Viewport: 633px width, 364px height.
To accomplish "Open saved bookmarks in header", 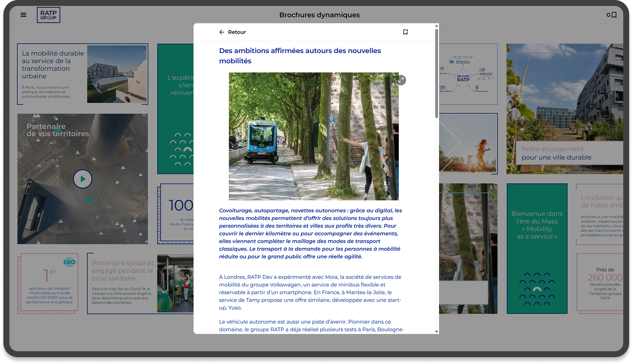I will pos(611,15).
